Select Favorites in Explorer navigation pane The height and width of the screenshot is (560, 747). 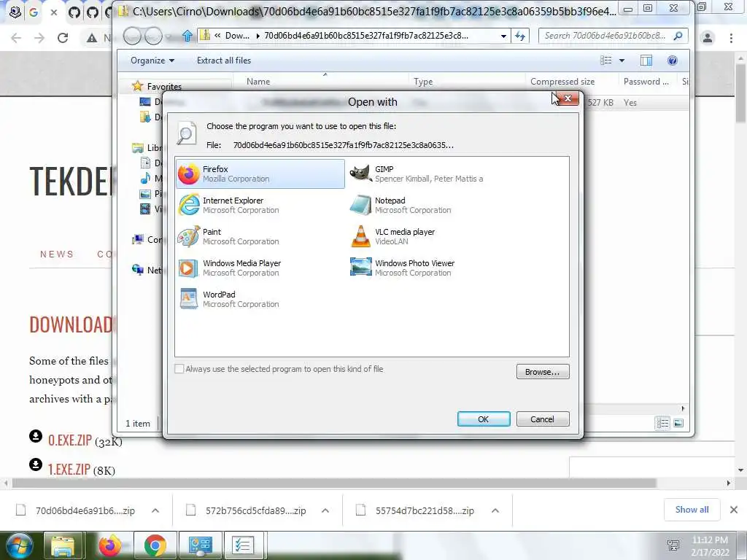click(x=164, y=87)
